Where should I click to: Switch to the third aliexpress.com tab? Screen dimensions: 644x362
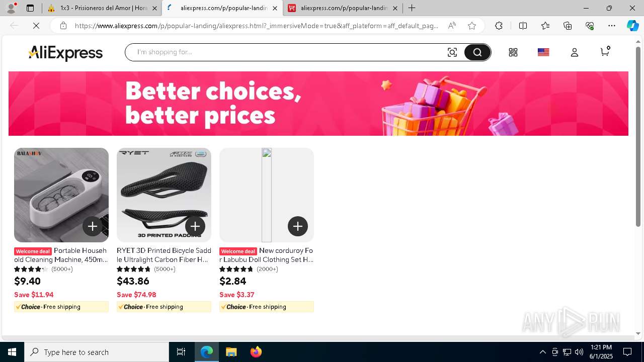click(343, 8)
